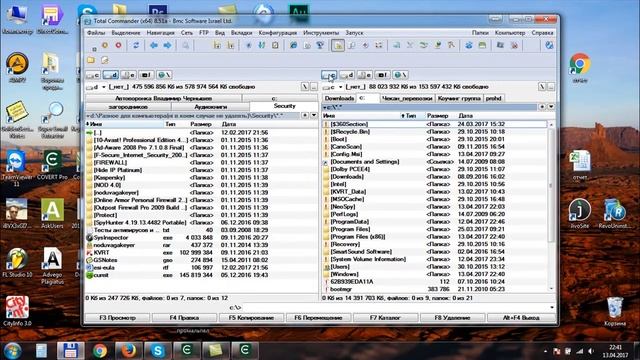Click F3 Просмотр button
This screenshot has height=360, width=640.
click(118, 318)
